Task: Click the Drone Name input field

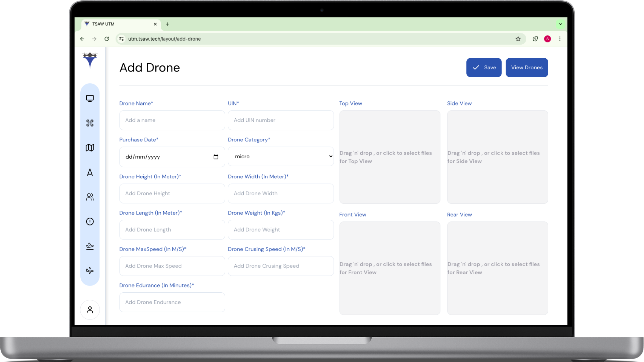Action: 172,120
